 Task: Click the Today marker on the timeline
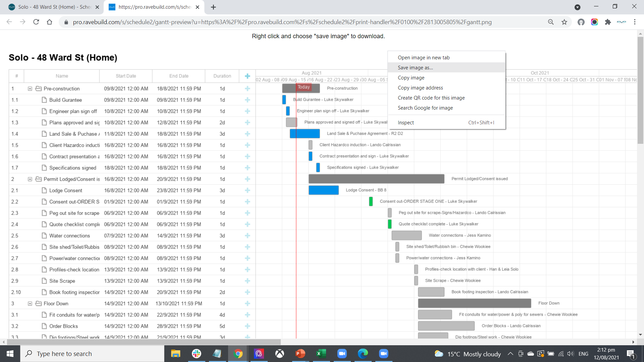tap(304, 87)
